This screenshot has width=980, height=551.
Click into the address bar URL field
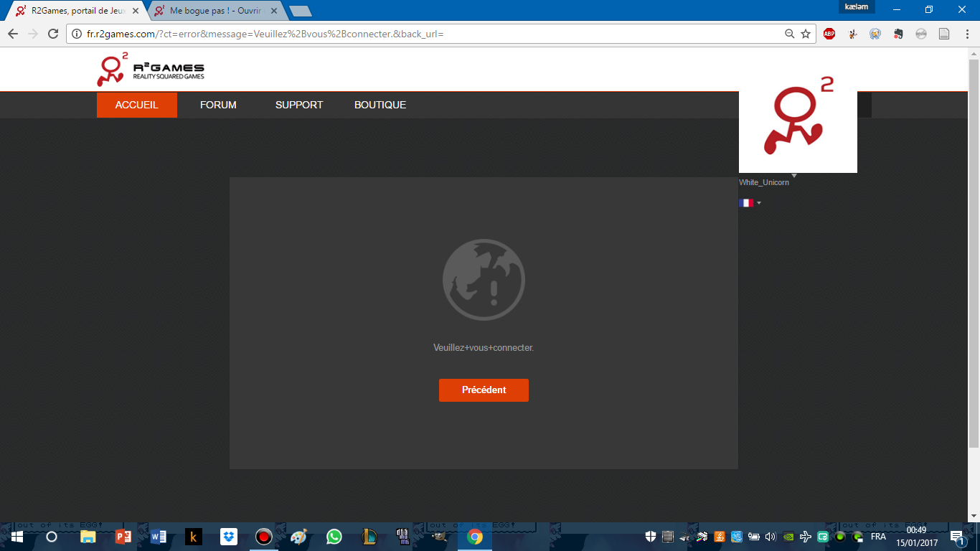tap(430, 34)
